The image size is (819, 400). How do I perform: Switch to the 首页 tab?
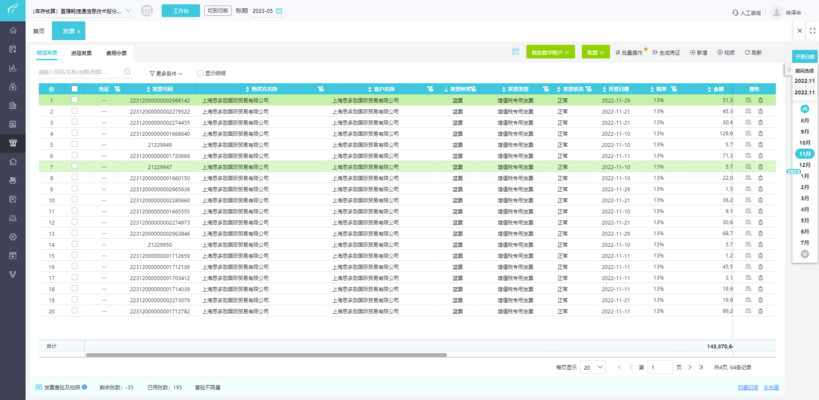(x=39, y=31)
